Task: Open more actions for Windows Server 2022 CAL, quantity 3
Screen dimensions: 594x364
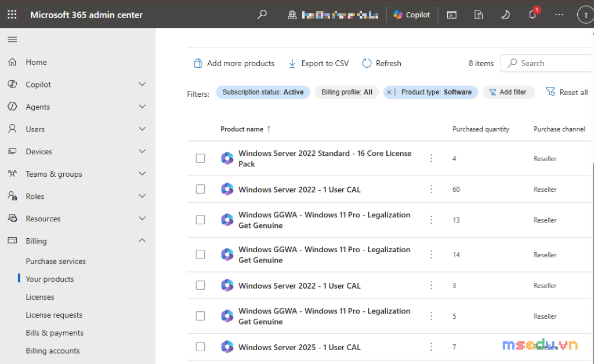Action: [431, 285]
